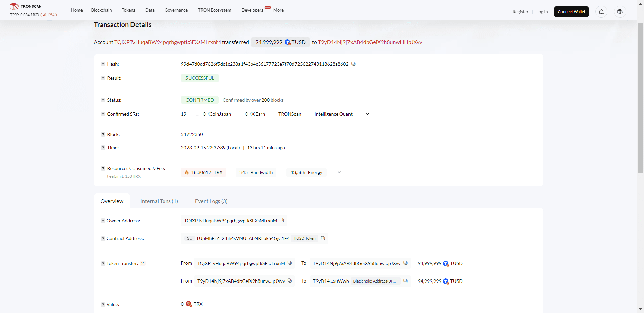644x313 pixels.
Task: Click the Resources Consumed help icon
Action: tap(103, 168)
